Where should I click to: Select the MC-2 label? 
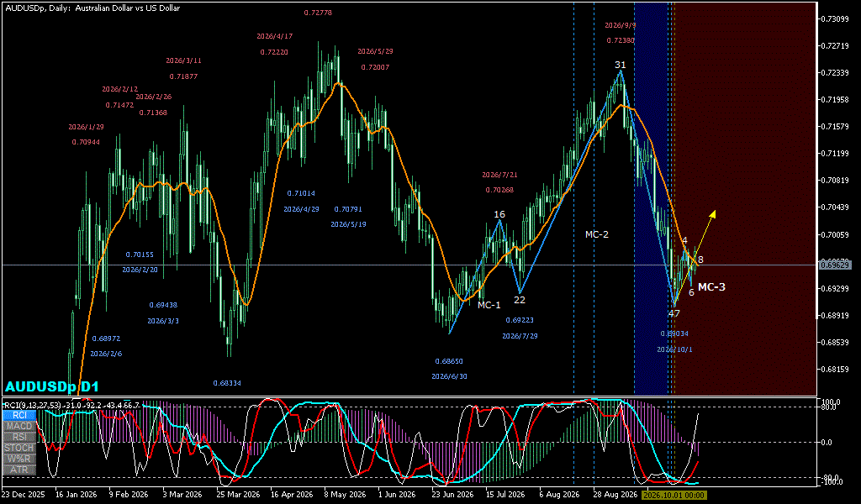pos(596,234)
